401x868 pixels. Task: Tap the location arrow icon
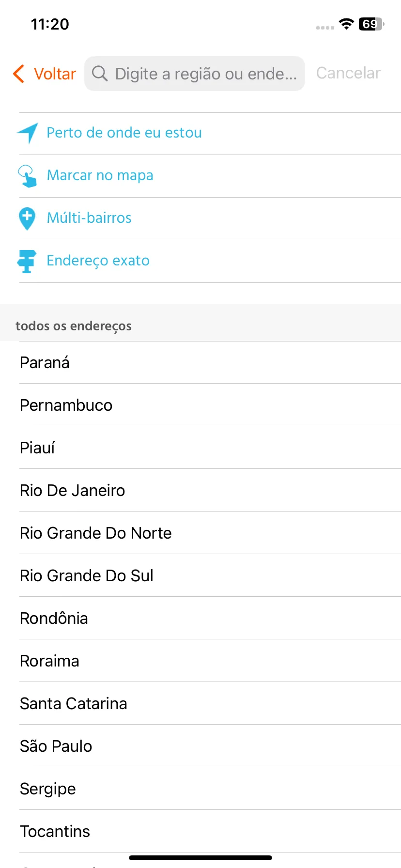pos(28,133)
